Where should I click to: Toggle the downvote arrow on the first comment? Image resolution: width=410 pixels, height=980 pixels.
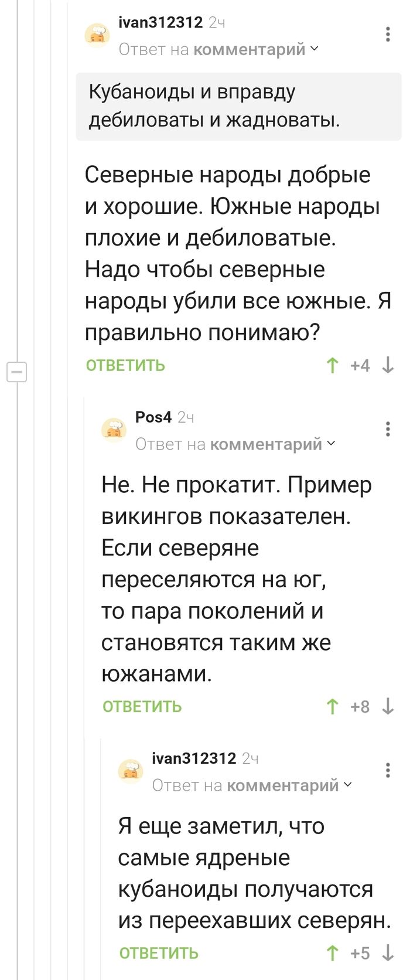coord(387,365)
